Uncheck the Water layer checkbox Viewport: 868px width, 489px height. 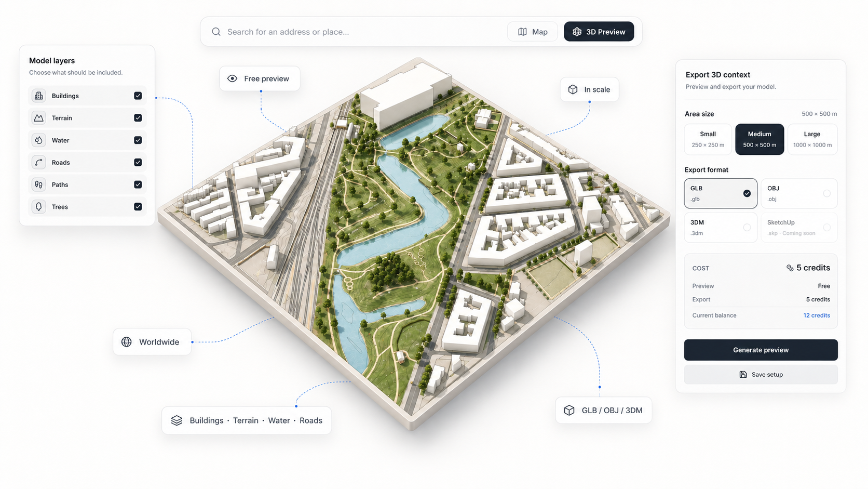click(x=138, y=140)
